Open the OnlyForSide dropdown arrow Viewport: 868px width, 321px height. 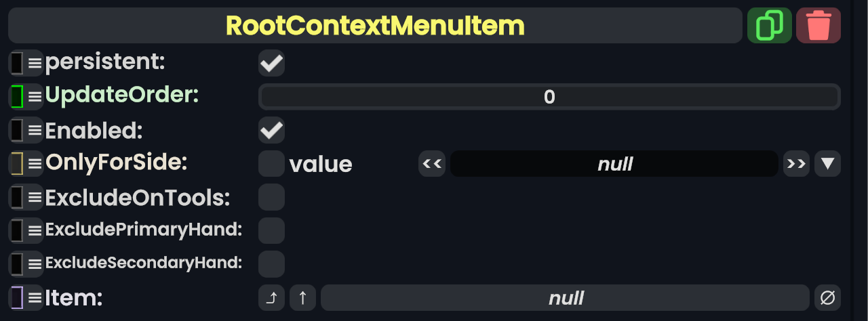(827, 164)
